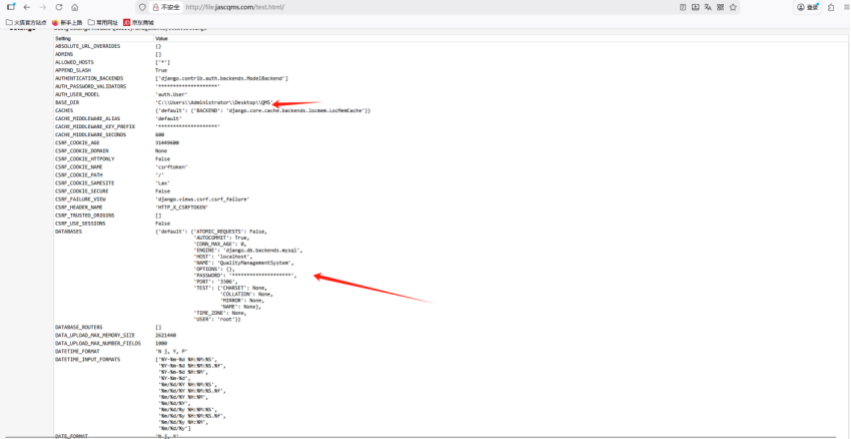This screenshot has width=851, height=439.
Task: Open the 新手上路 bookmark
Action: pos(66,21)
